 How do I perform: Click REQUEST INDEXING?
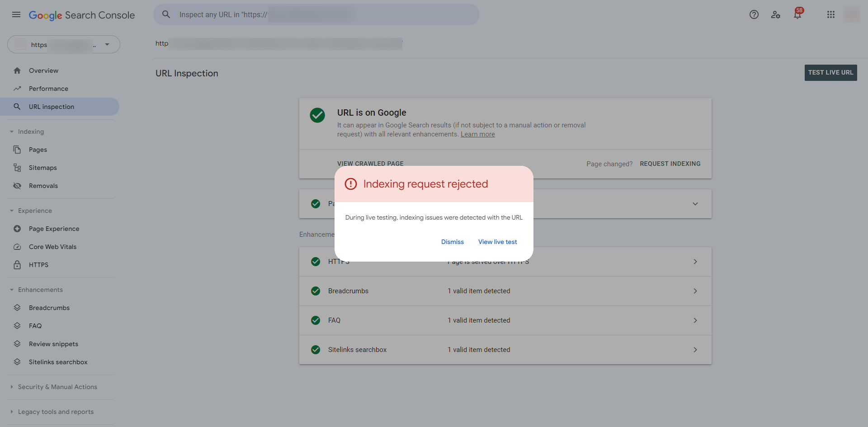[670, 164]
